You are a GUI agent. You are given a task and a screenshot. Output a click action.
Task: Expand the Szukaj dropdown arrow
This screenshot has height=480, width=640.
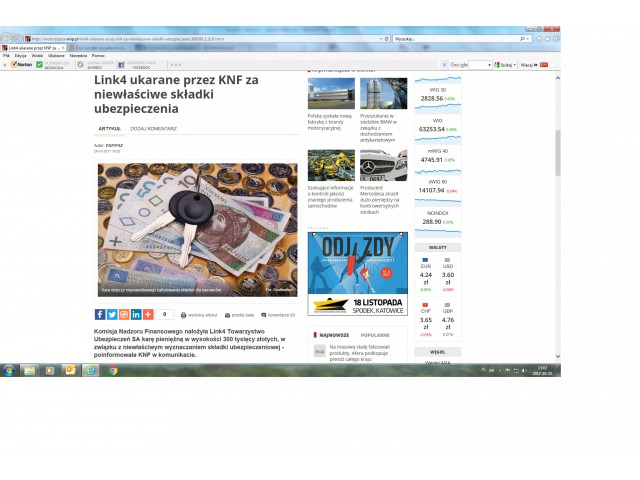(x=516, y=64)
